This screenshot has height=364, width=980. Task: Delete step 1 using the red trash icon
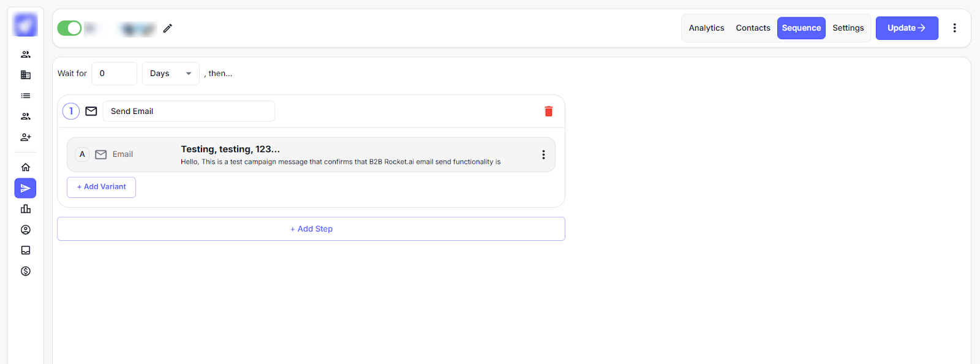pos(548,111)
